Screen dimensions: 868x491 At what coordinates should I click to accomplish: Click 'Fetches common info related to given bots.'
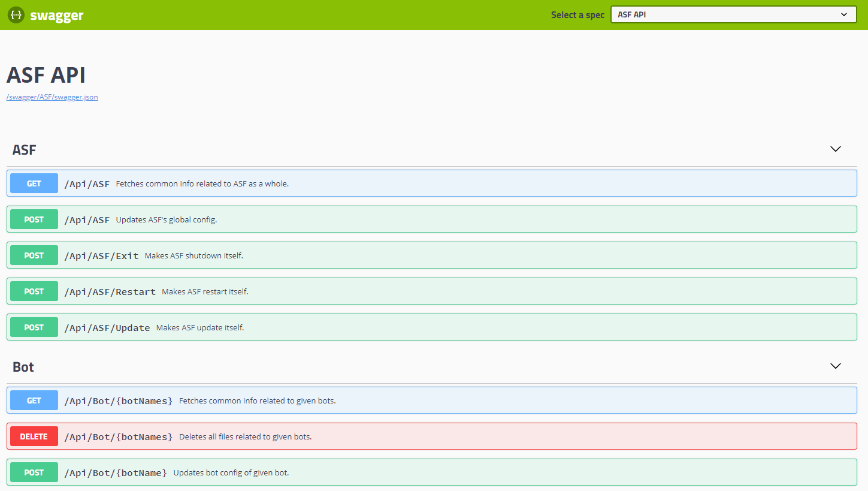tap(258, 401)
